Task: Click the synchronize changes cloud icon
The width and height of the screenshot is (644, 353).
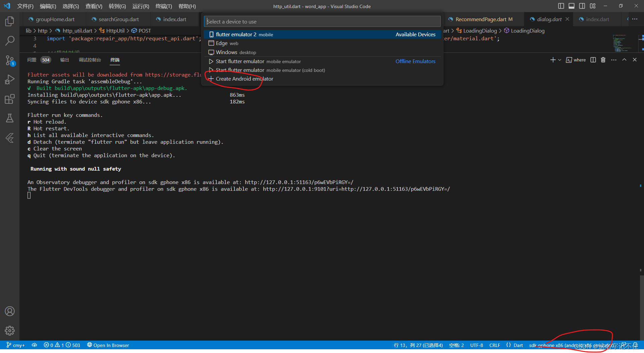Action: point(34,345)
